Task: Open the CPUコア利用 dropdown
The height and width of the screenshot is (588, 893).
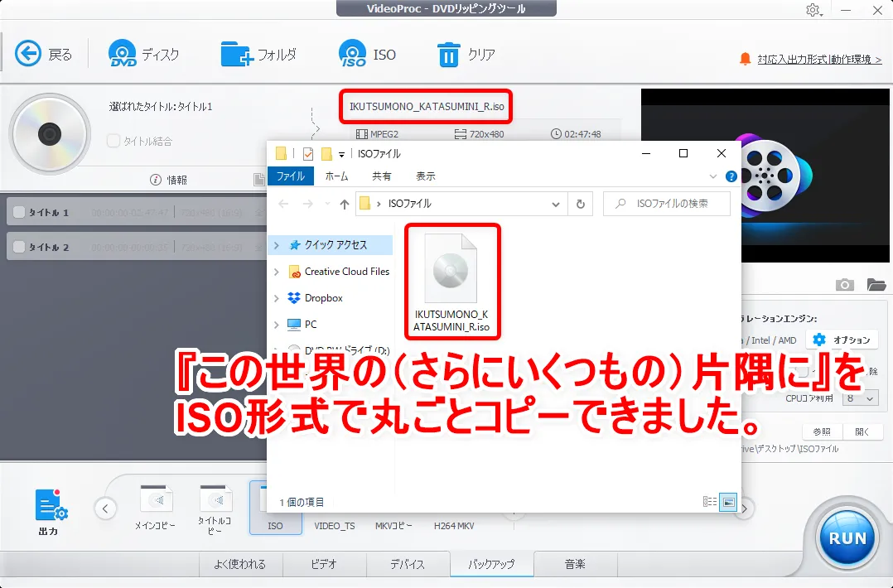Action: 860,398
